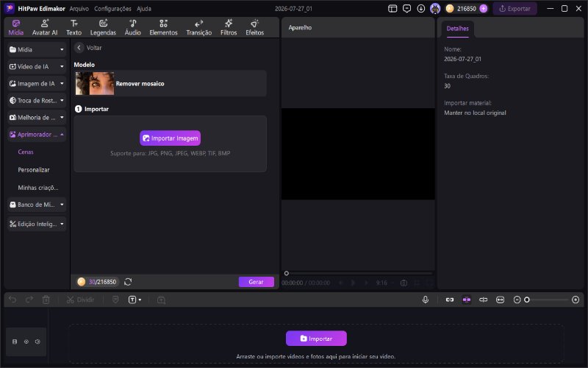Open the Arquivo menu

click(79, 8)
